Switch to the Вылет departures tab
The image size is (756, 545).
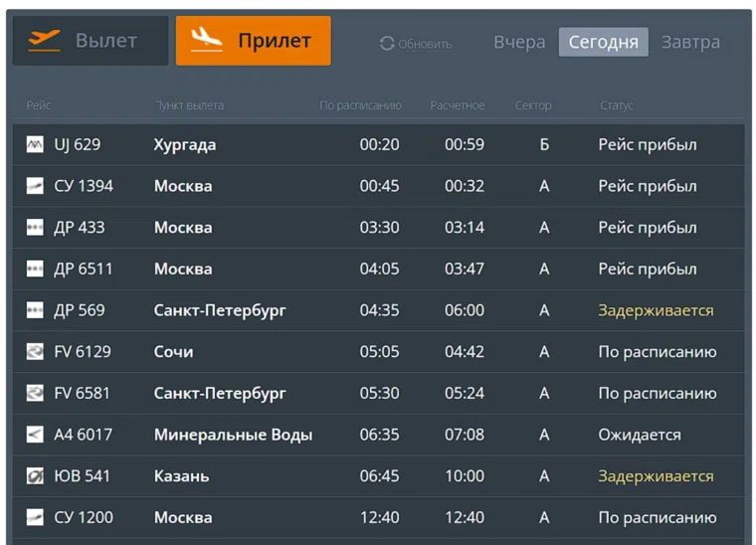91,41
